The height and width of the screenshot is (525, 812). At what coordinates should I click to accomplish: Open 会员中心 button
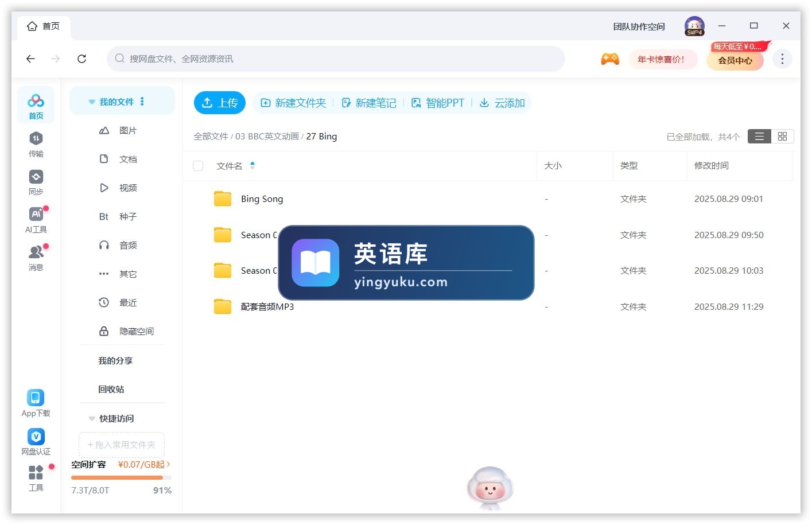735,60
